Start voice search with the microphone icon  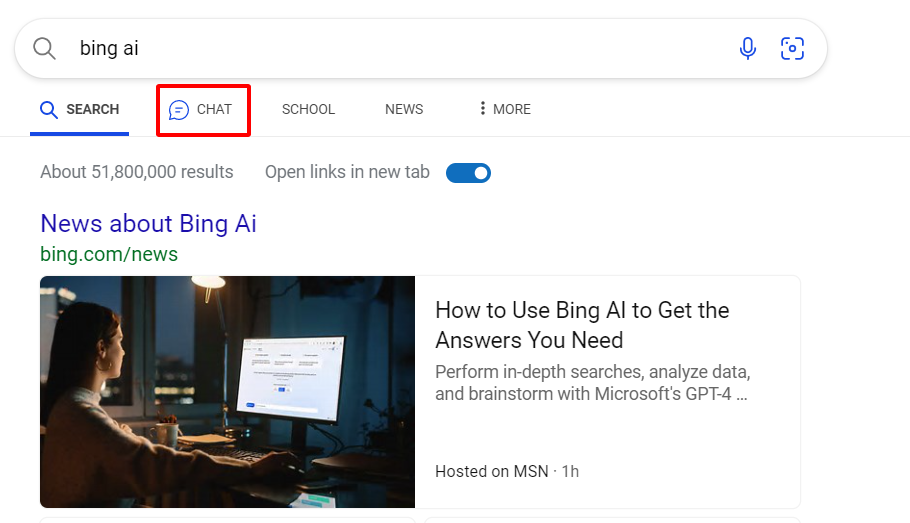(x=747, y=48)
